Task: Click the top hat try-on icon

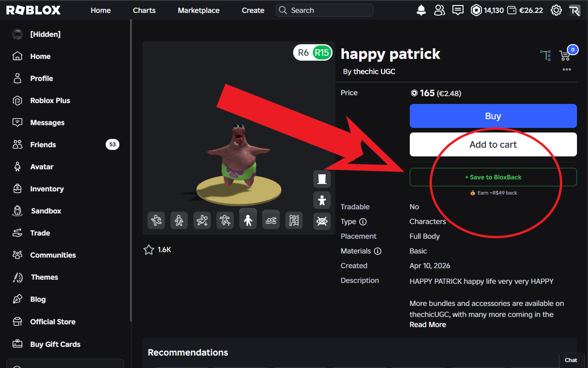Action: pos(322,178)
